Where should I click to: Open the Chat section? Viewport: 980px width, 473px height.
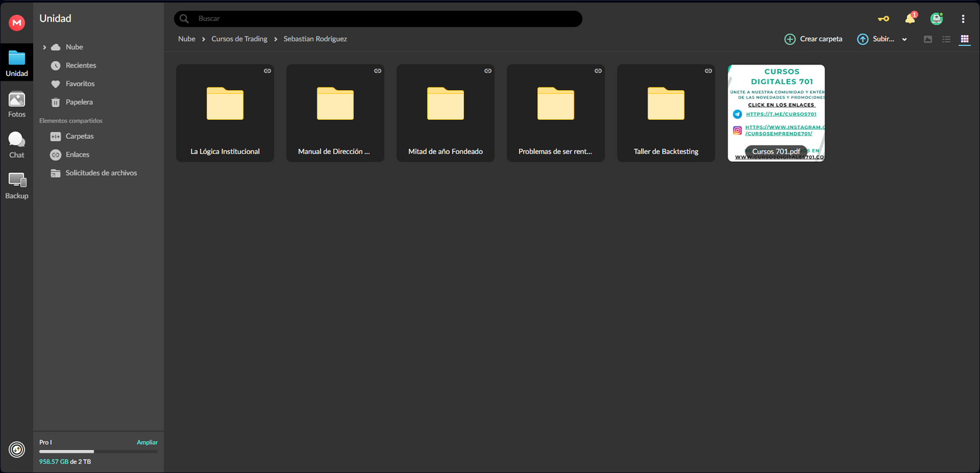pyautogui.click(x=17, y=145)
